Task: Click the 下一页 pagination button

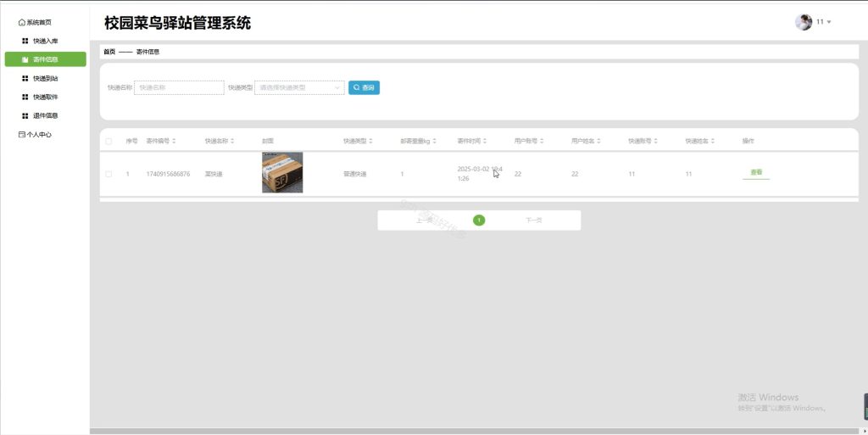Action: (534, 220)
